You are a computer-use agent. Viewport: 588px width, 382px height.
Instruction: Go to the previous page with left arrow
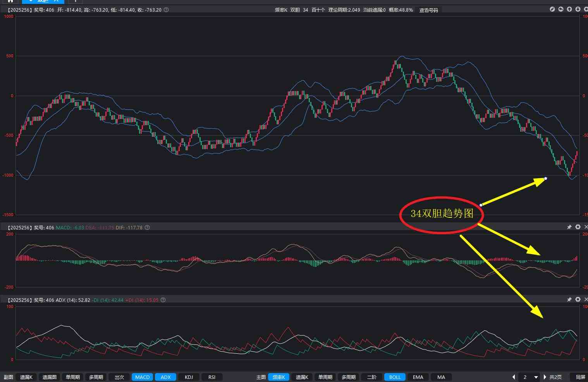(x=514, y=377)
